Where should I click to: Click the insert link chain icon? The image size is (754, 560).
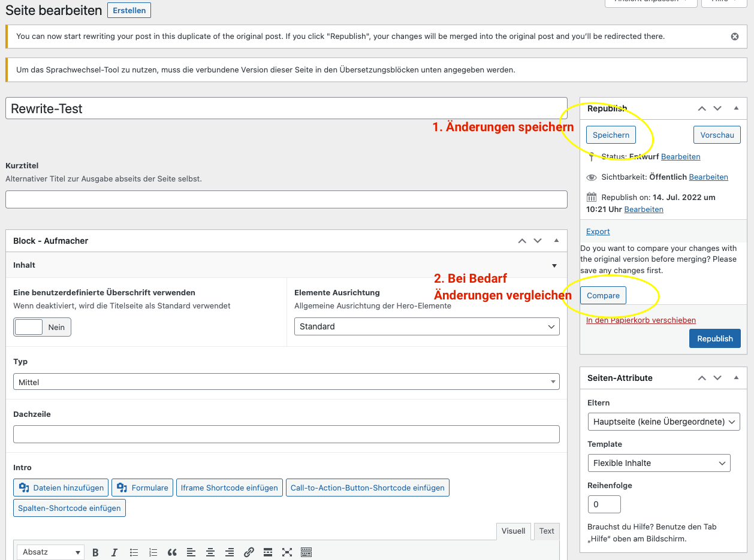[x=249, y=552]
